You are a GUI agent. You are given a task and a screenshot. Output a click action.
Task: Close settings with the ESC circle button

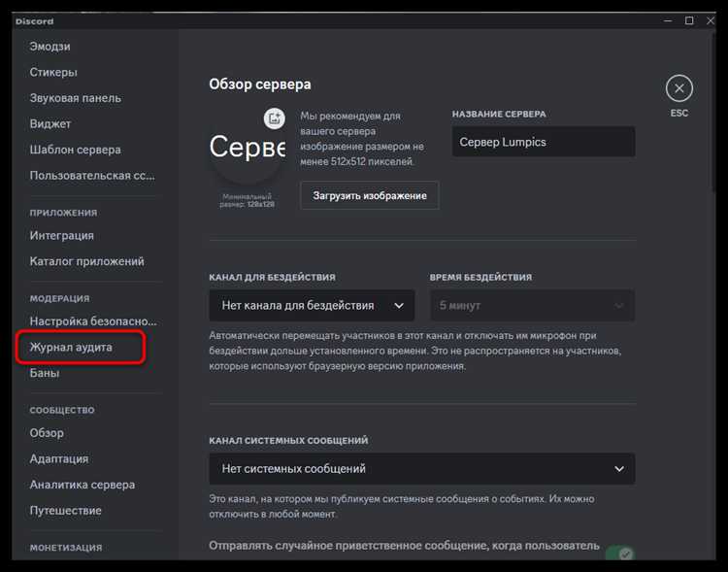coord(678,88)
